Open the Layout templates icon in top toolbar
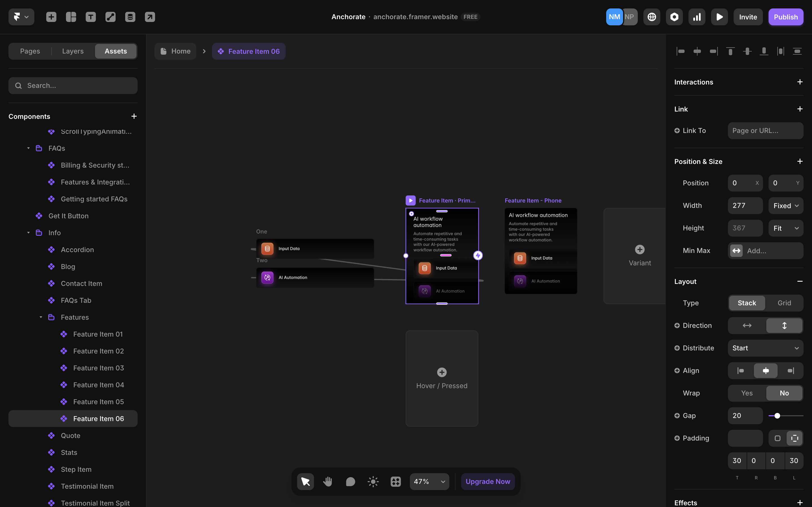Viewport: 812px width, 507px height. point(71,17)
